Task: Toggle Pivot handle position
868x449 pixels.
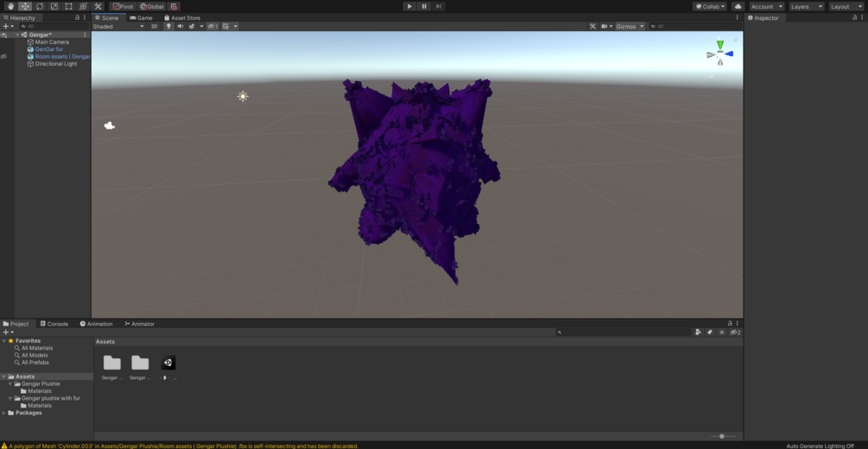Action: 123,6
